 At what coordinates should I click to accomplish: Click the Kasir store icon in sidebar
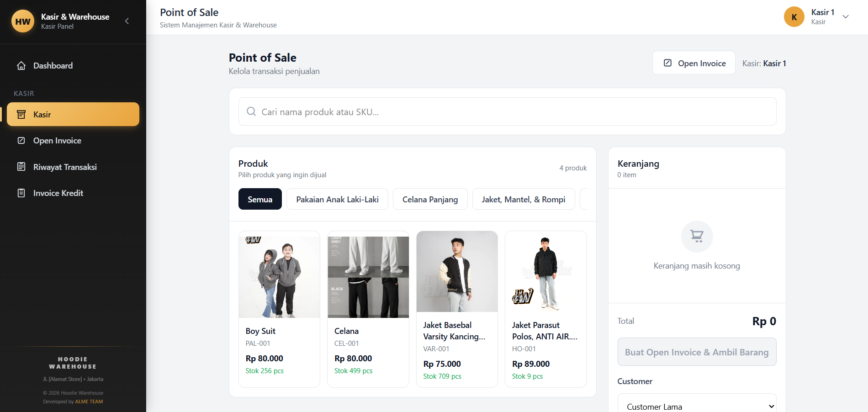click(x=21, y=114)
